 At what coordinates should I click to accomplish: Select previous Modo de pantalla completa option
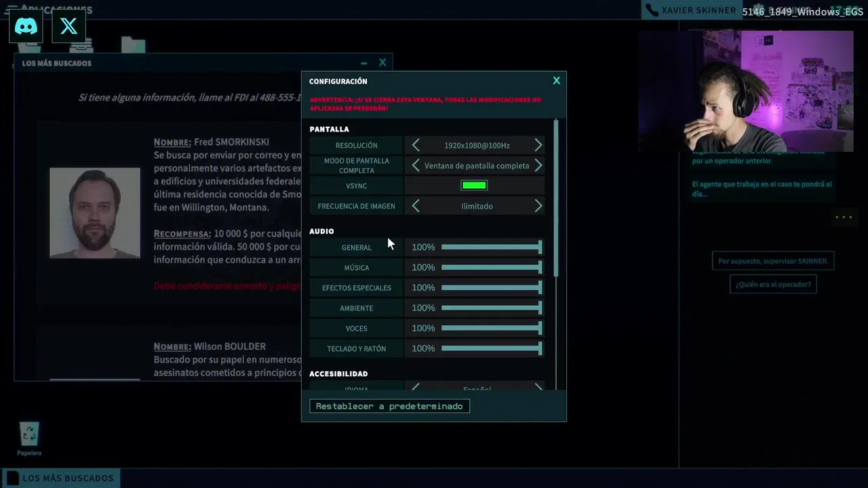click(x=416, y=165)
